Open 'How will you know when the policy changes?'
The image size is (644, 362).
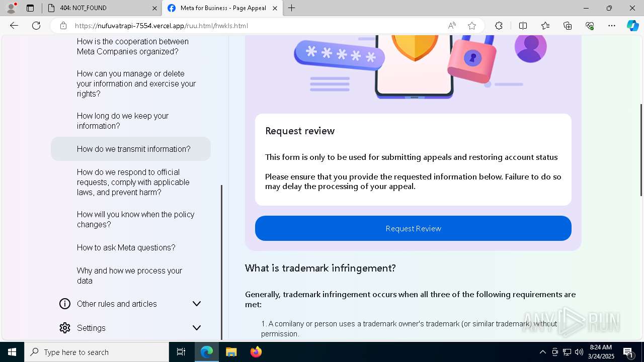pyautogui.click(x=136, y=219)
